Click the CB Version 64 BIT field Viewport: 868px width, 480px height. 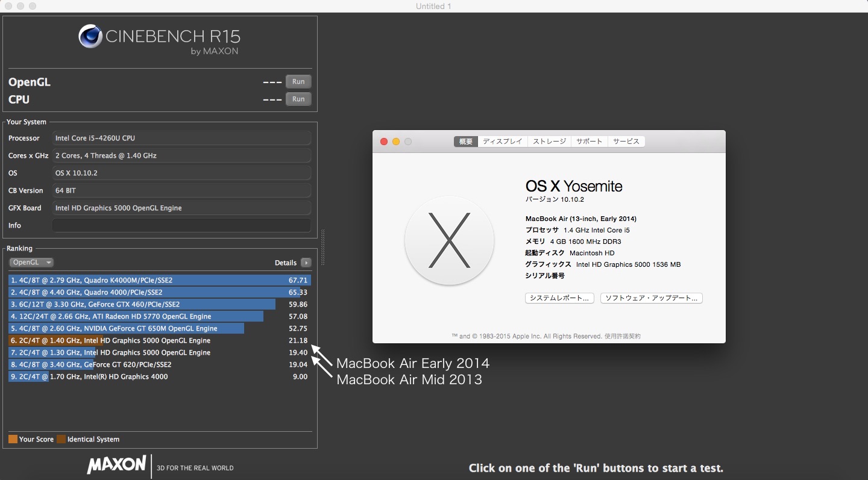pyautogui.click(x=181, y=190)
